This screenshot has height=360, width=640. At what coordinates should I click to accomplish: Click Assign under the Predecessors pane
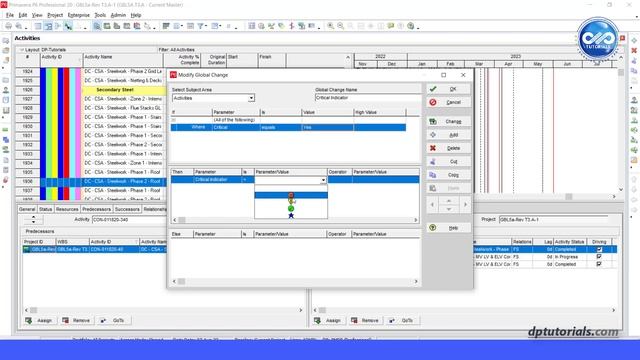40,320
